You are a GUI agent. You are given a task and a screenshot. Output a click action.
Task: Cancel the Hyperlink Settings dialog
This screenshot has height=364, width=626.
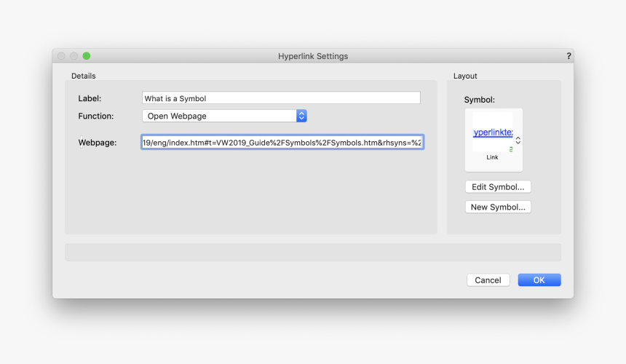(488, 280)
